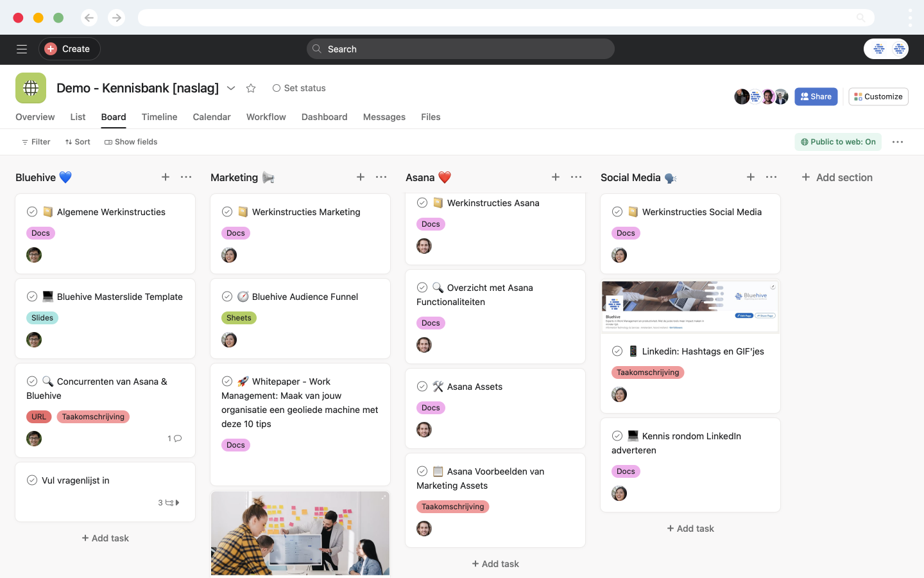Open assignee avatar on Asana Assets card
The height and width of the screenshot is (578, 924).
[x=424, y=430]
